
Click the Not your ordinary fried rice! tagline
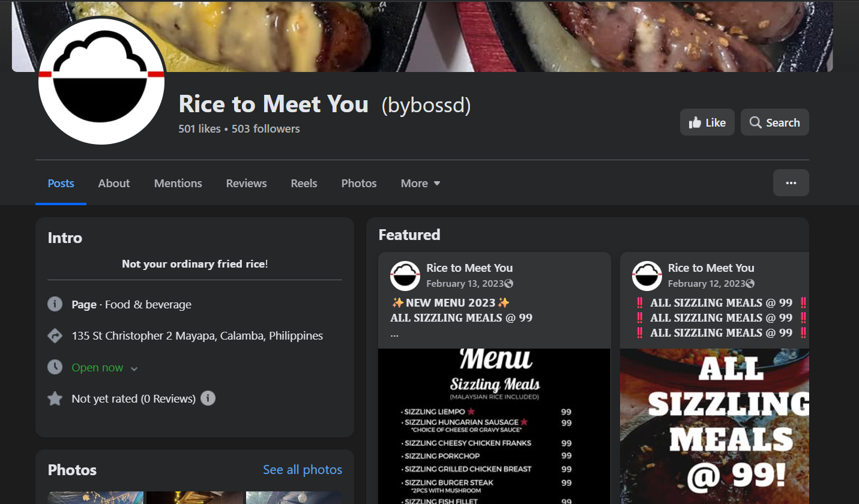(x=195, y=264)
